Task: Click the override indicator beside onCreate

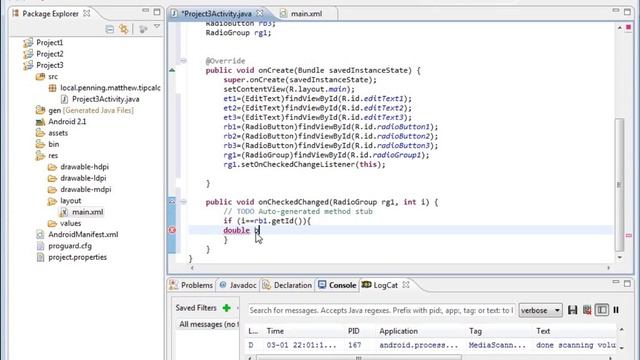Action: [172, 70]
